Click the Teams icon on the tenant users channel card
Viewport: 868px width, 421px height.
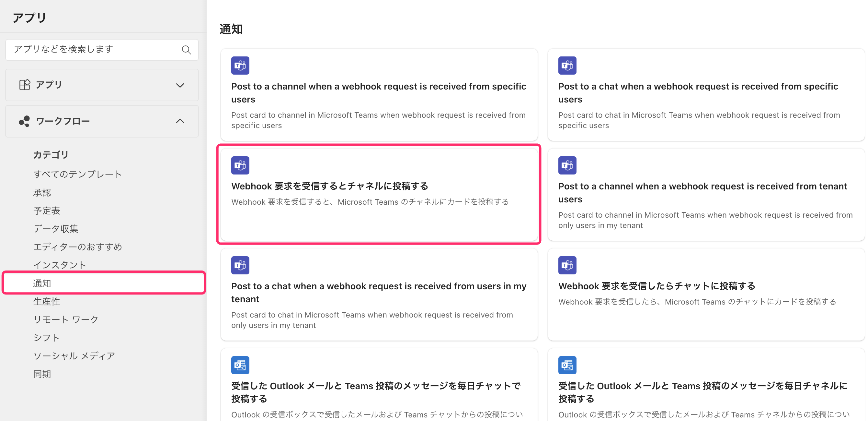(x=567, y=165)
